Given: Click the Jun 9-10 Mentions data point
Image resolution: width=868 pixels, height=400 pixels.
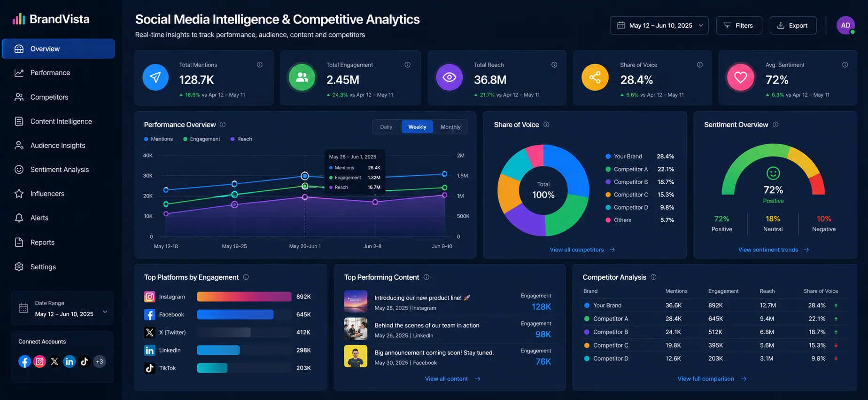Looking at the screenshot, I should (444, 174).
